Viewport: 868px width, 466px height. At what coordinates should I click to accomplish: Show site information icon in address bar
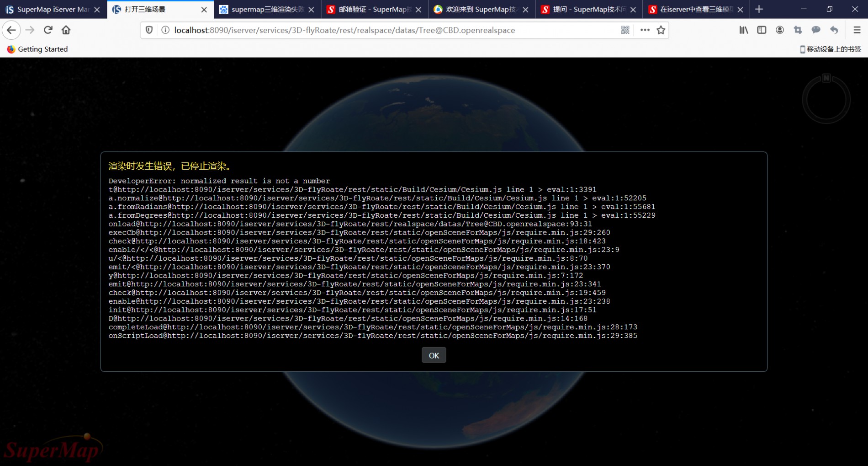coord(165,30)
